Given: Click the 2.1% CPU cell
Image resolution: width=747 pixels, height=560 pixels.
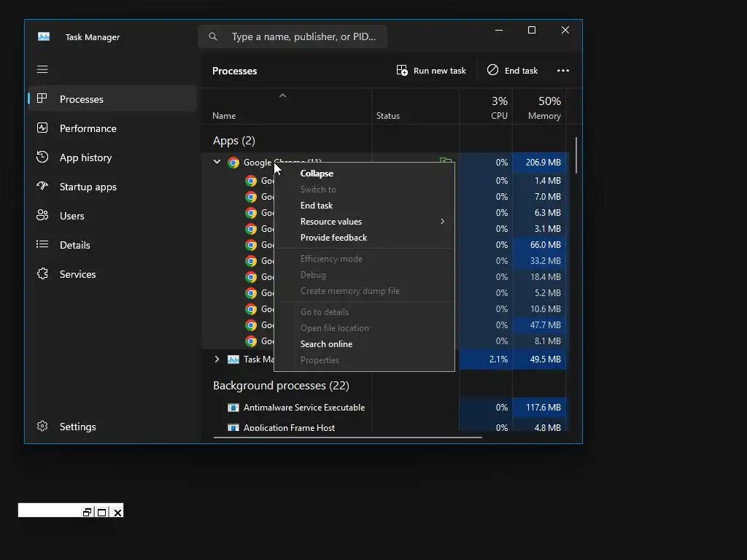Looking at the screenshot, I should click(486, 359).
